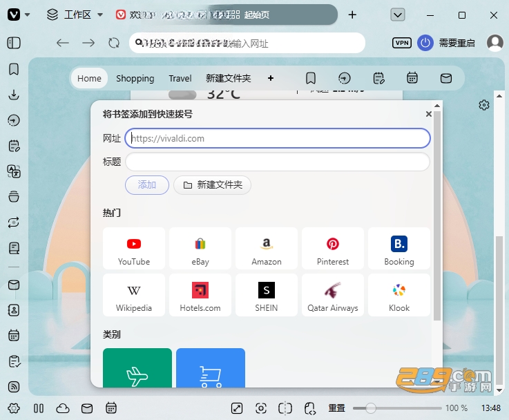Image resolution: width=509 pixels, height=420 pixels.
Task: Click the 添加 add button
Action: [147, 185]
